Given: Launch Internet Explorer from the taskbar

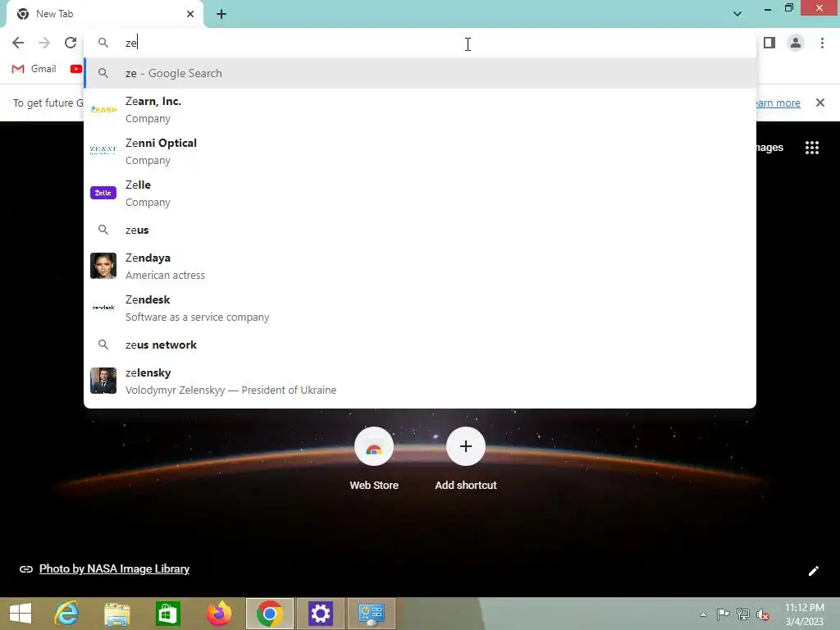Looking at the screenshot, I should coord(66,614).
